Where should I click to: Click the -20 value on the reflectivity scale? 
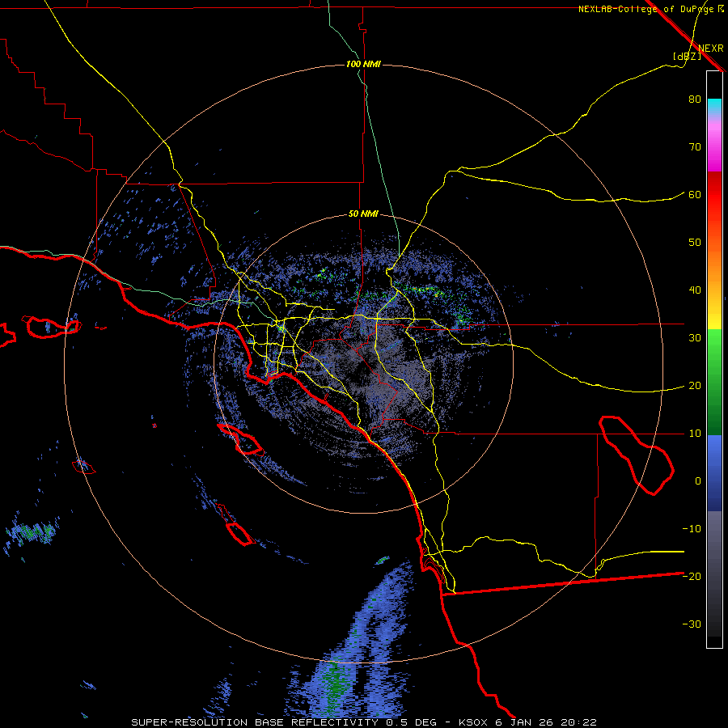[x=692, y=577]
